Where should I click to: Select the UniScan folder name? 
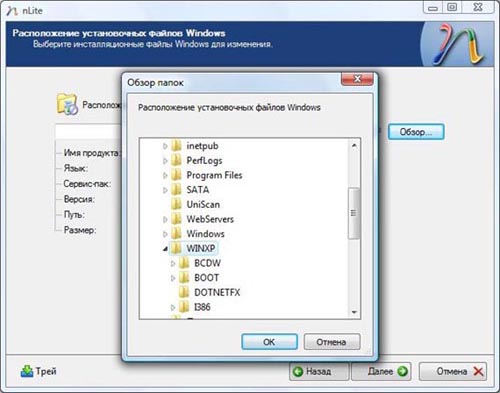click(x=203, y=204)
